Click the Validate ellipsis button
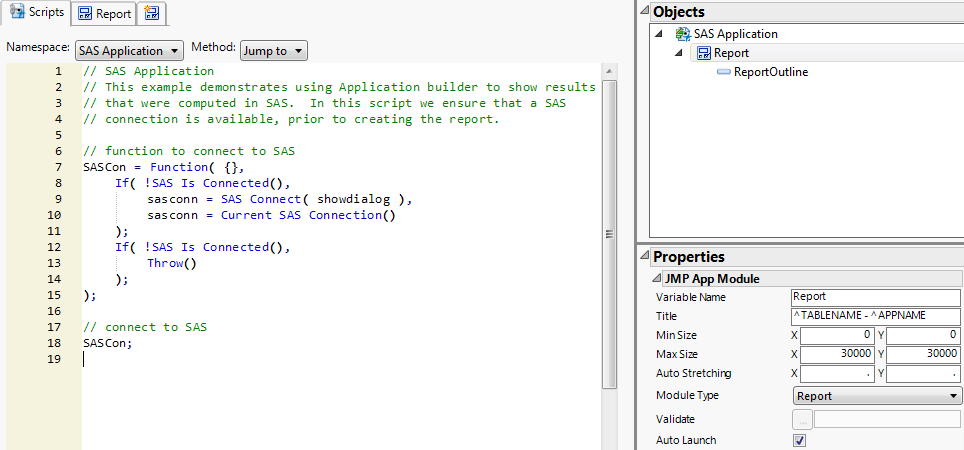The image size is (964, 450). pyautogui.click(x=802, y=420)
